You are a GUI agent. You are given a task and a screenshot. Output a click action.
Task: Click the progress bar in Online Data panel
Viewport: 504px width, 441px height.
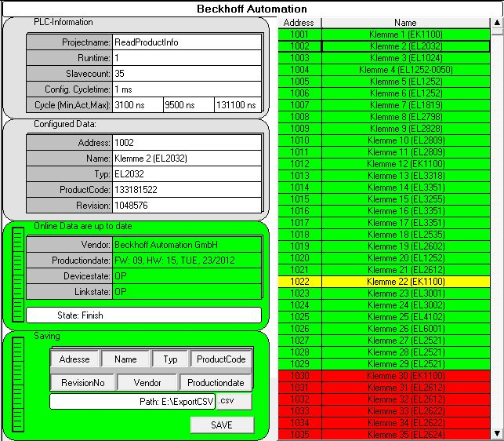[x=18, y=275]
